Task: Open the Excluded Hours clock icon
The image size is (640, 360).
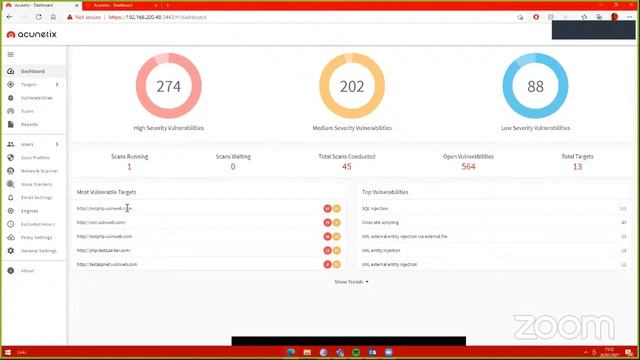Action: [x=11, y=224]
